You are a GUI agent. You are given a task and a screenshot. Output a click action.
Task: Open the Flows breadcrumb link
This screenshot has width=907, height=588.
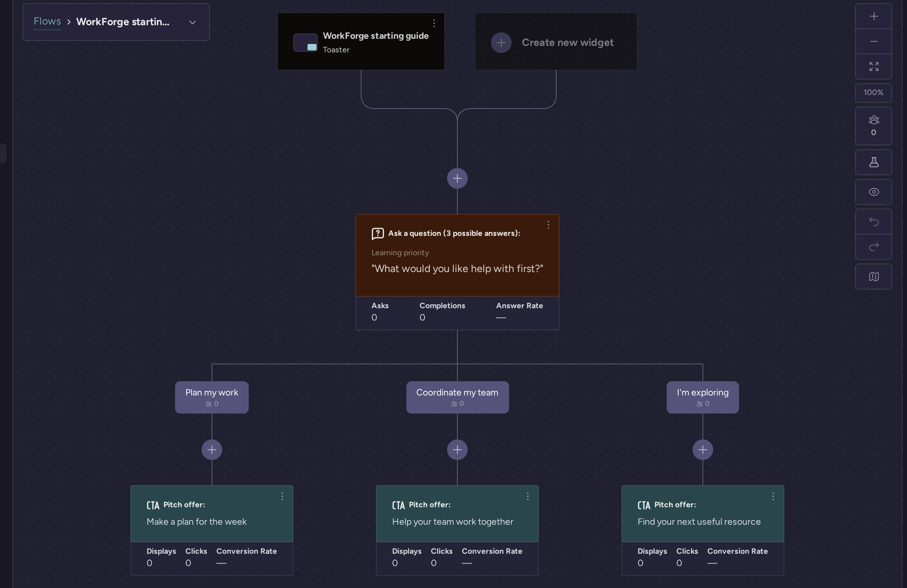(x=47, y=21)
